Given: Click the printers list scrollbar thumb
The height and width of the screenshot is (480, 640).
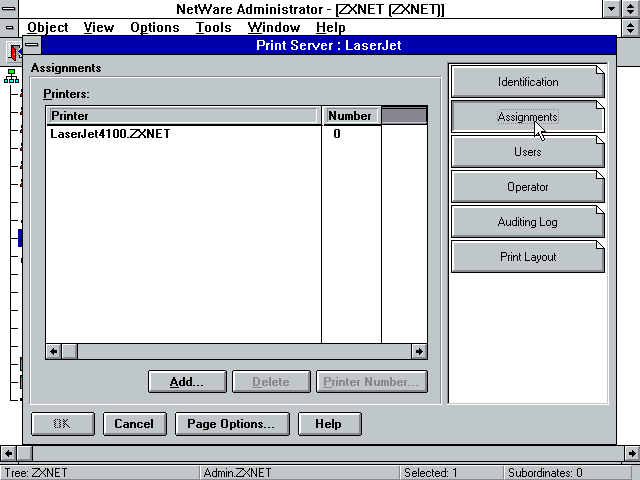Looking at the screenshot, I should click(69, 351).
